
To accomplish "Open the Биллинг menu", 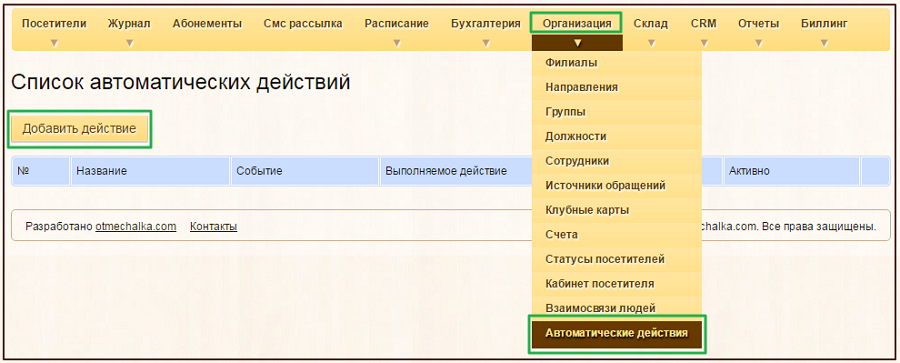I will pos(824,24).
